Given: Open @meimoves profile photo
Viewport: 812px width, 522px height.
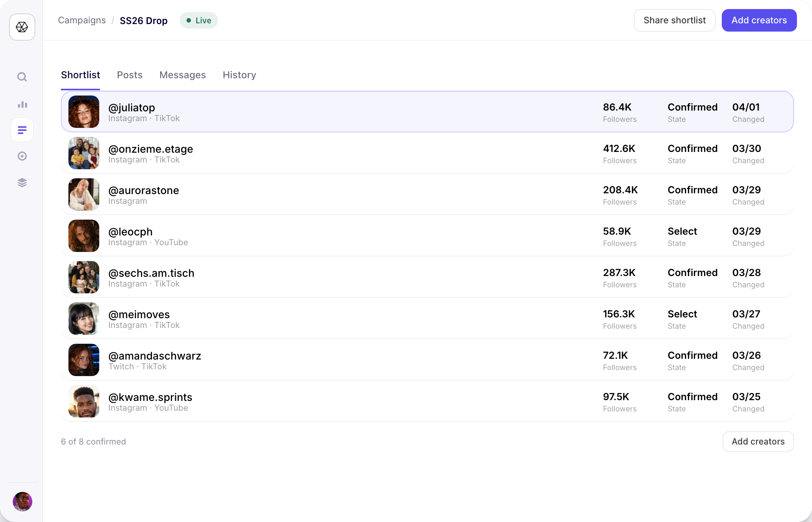Looking at the screenshot, I should (x=84, y=319).
